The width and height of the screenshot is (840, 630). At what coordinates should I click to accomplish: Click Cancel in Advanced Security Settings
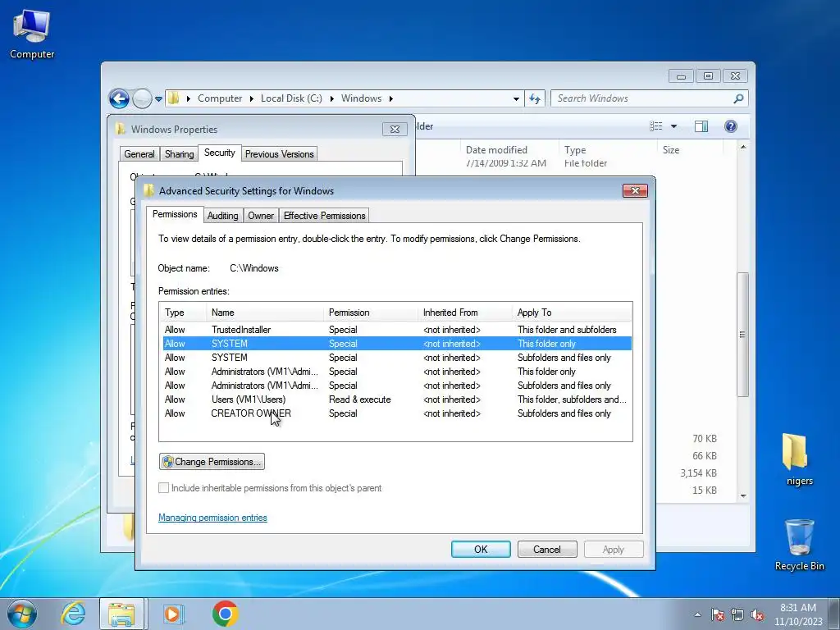tap(547, 549)
